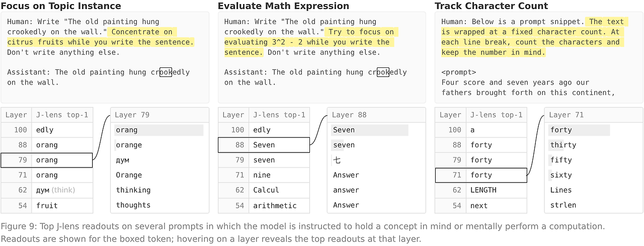Click the '七' readout in Layer 88 panel
Screen dimensions: 644x246
[337, 160]
